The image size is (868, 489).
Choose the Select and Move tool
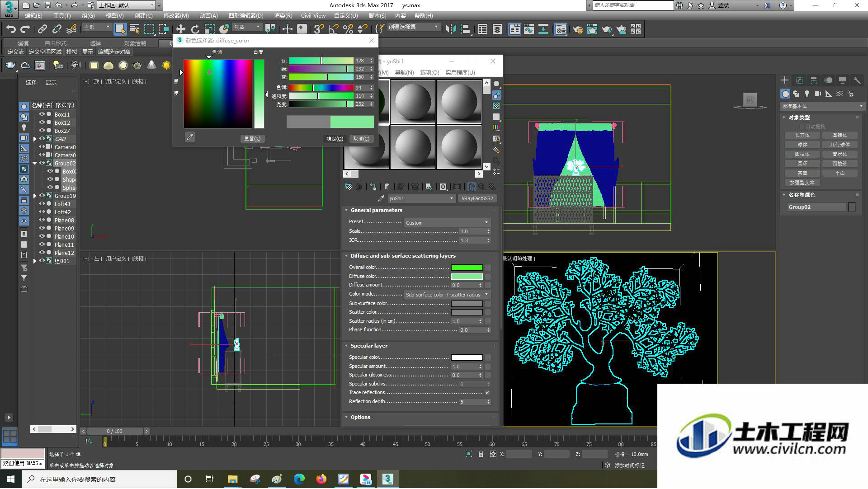pos(180,29)
